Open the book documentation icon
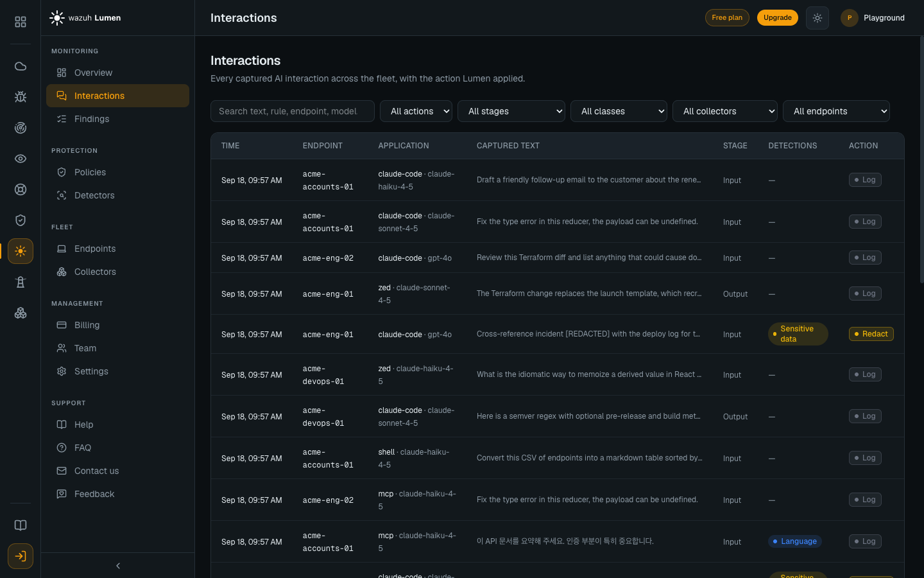 (x=21, y=525)
